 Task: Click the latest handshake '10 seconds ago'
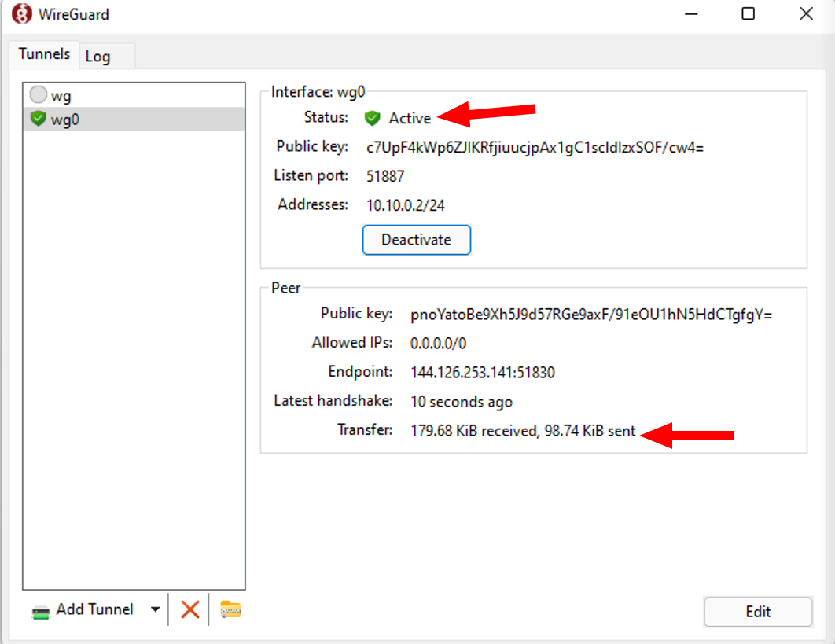(462, 402)
